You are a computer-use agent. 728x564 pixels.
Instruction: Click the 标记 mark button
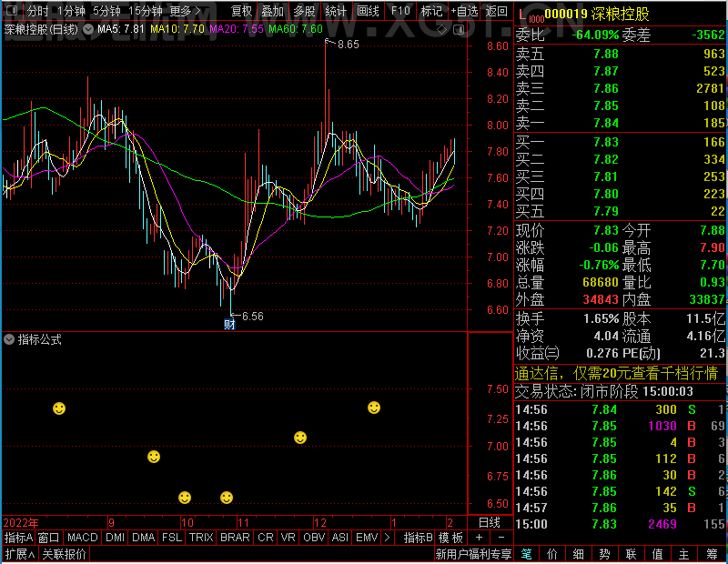[431, 11]
